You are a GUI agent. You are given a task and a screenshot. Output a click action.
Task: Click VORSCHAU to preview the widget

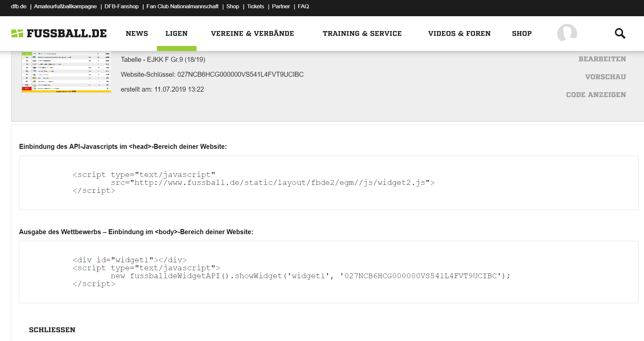[605, 77]
